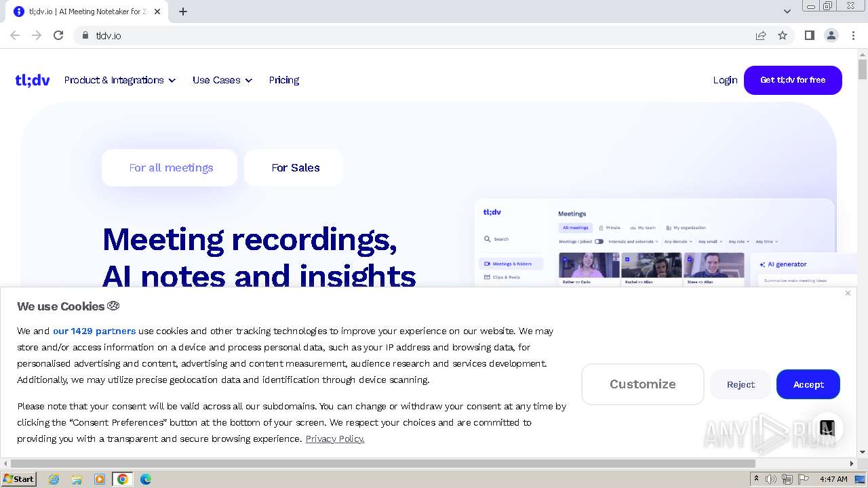Open our 1429 partners link
868x488 pixels.
[94, 331]
